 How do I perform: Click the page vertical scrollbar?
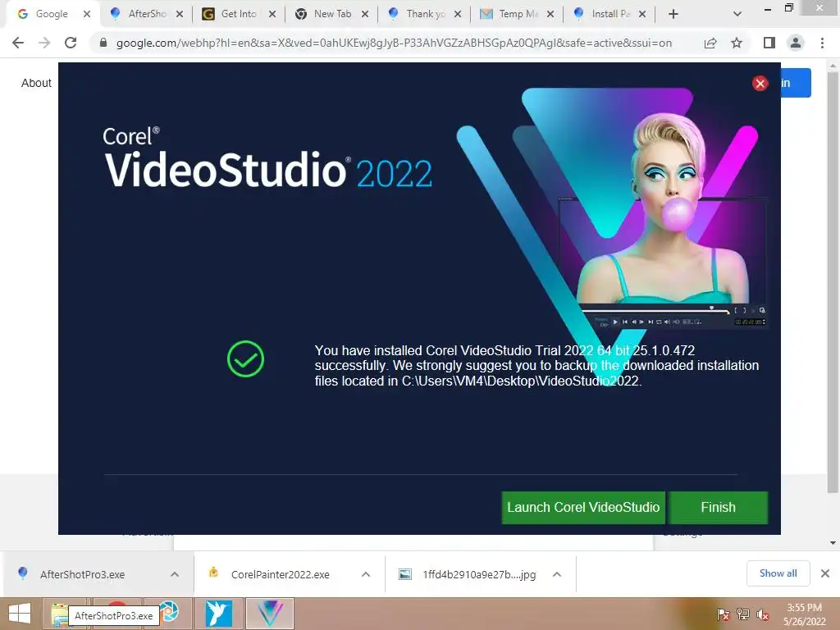pos(832,284)
